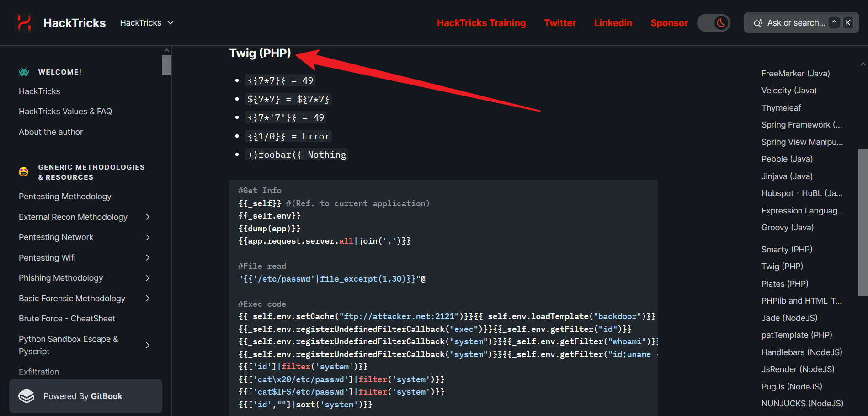Click the left sidebar scrollbar thumb
Screen dimensions: 868x416
click(166, 65)
